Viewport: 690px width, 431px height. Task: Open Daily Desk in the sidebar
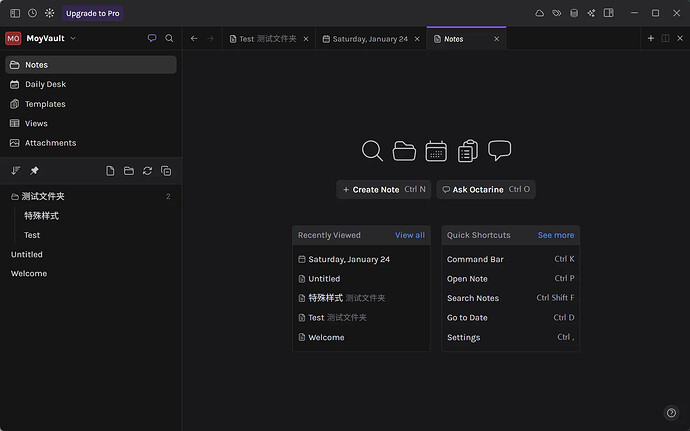point(45,84)
